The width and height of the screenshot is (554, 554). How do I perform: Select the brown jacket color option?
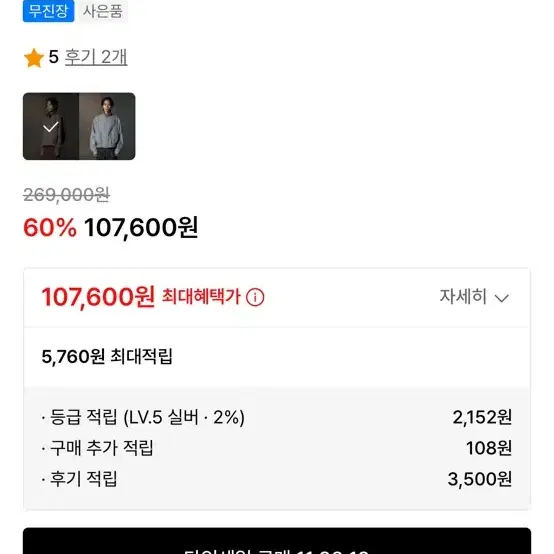(51, 126)
